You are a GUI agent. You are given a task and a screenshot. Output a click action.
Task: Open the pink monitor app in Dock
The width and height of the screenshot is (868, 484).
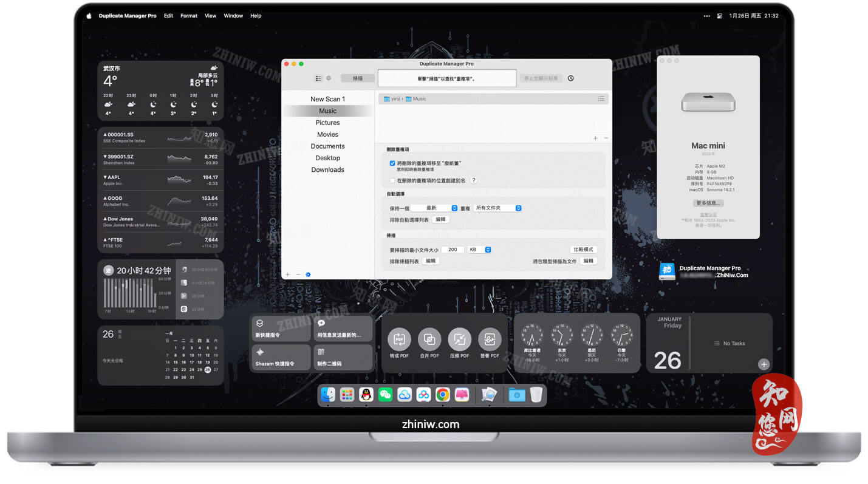point(462,395)
